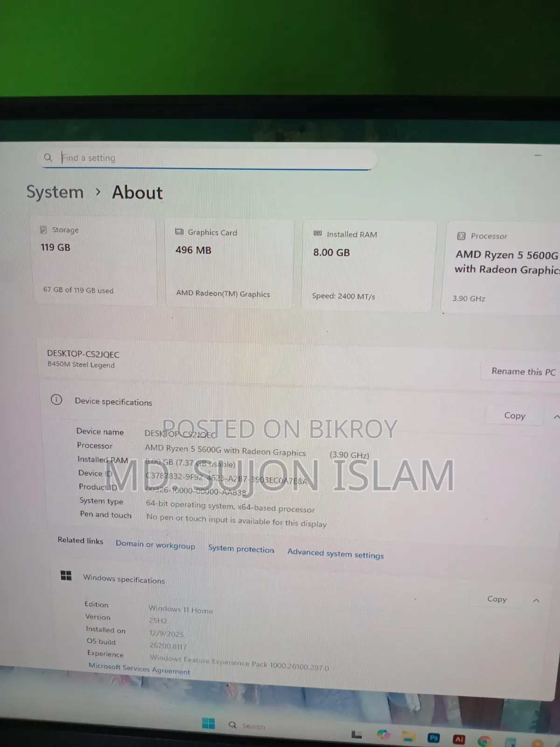
Task: Click the Processor chip icon
Action: 461,236
